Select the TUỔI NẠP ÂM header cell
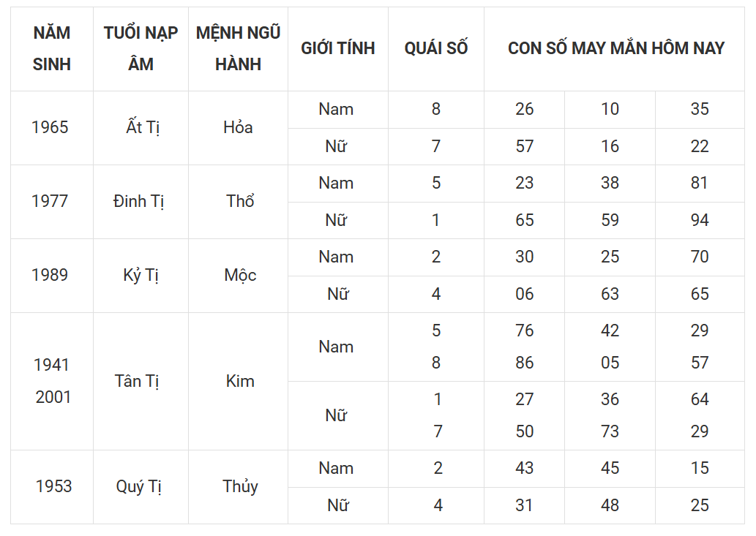 141,49
